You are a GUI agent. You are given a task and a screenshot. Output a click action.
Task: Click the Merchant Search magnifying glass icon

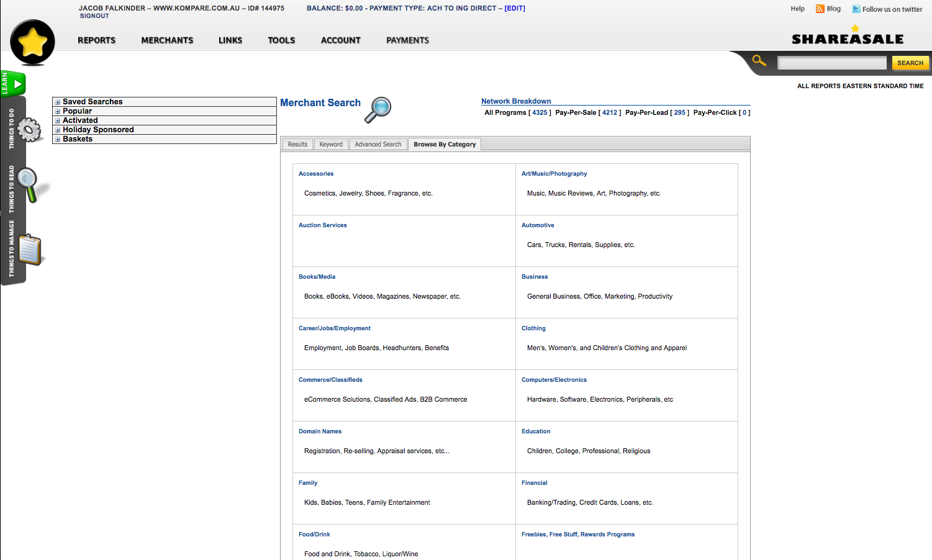tap(378, 109)
